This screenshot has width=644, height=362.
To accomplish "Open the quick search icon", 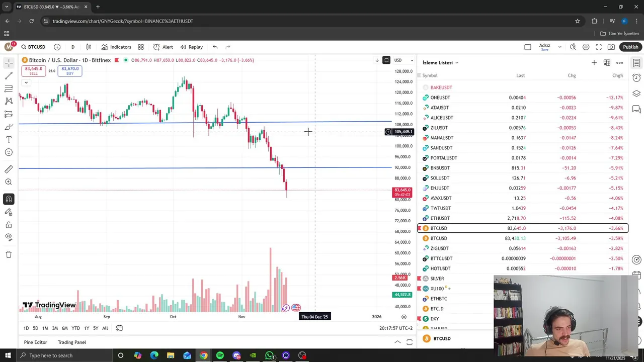I will coord(573,47).
